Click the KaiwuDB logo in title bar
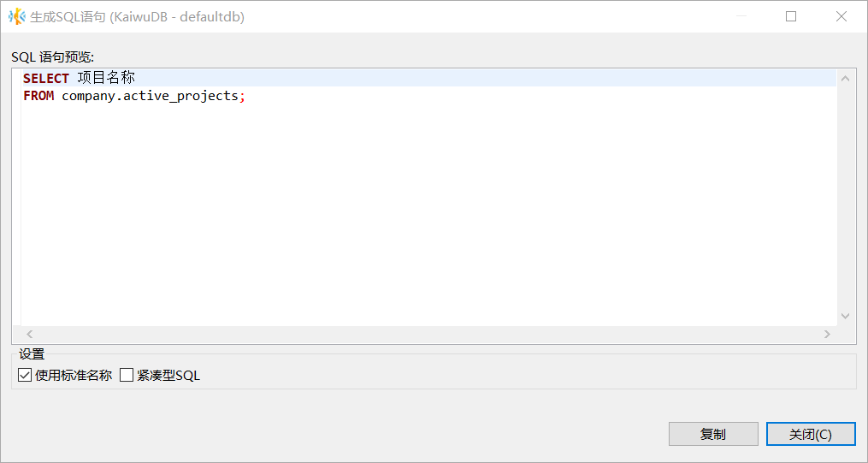The image size is (868, 463). (16, 16)
